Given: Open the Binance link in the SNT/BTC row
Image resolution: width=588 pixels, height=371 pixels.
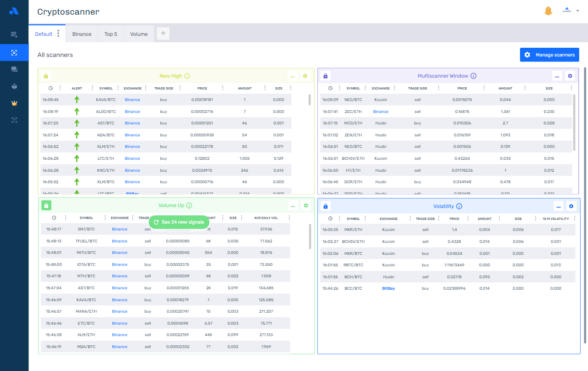Looking at the screenshot, I should [x=119, y=229].
